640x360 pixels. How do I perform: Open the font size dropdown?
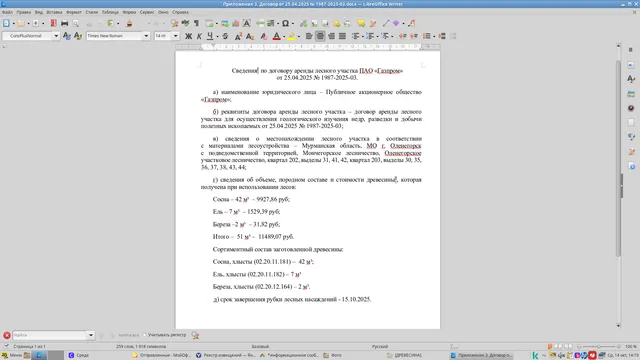point(176,36)
